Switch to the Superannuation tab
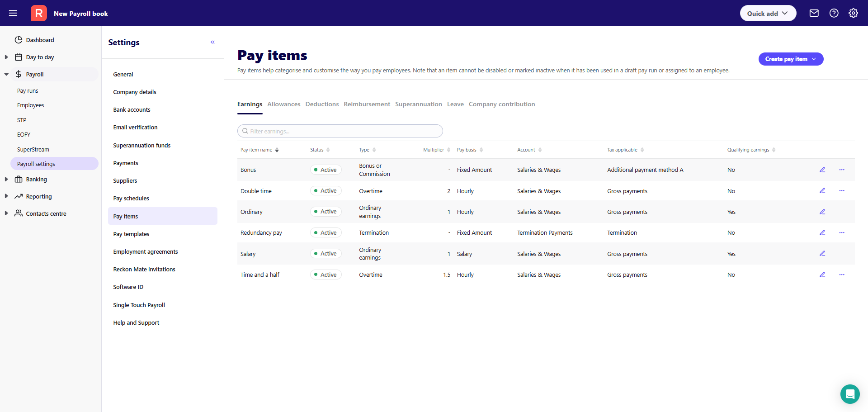 point(418,104)
